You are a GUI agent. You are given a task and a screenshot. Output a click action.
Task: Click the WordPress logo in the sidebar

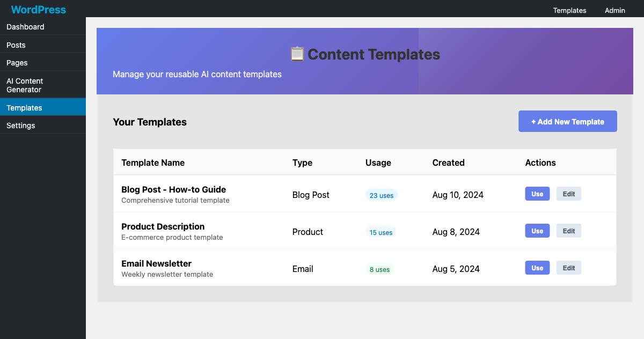(x=38, y=10)
